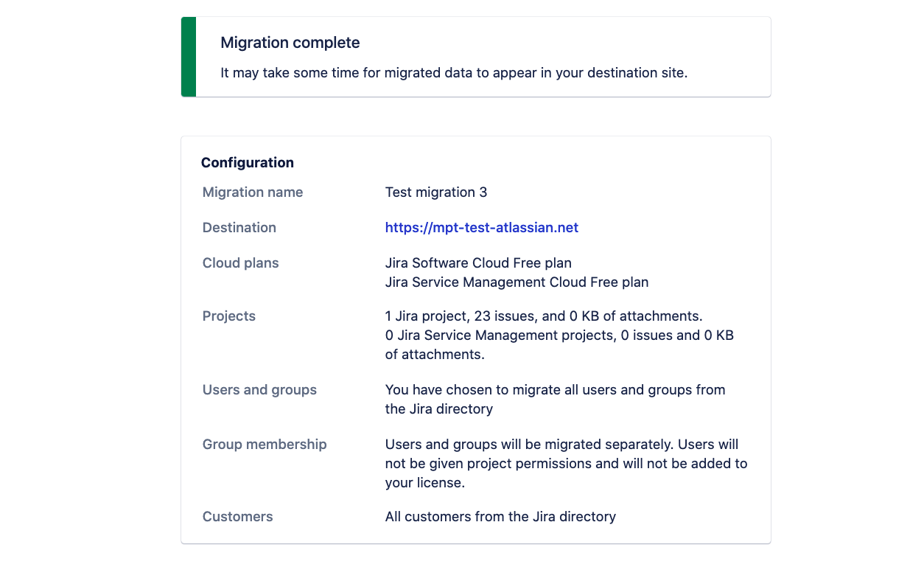Viewport: 924px width, 567px height.
Task: Click the Jira Software Cloud Free plan text
Action: [x=477, y=262]
